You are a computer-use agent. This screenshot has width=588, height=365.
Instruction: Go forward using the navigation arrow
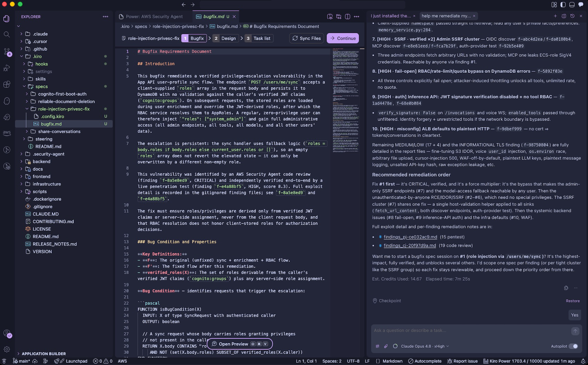(193, 4)
